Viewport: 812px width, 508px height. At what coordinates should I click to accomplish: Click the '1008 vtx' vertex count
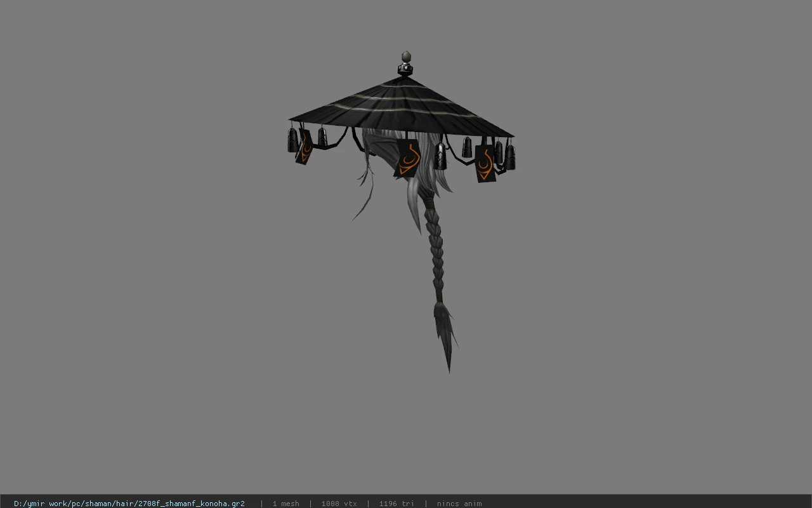pos(339,504)
